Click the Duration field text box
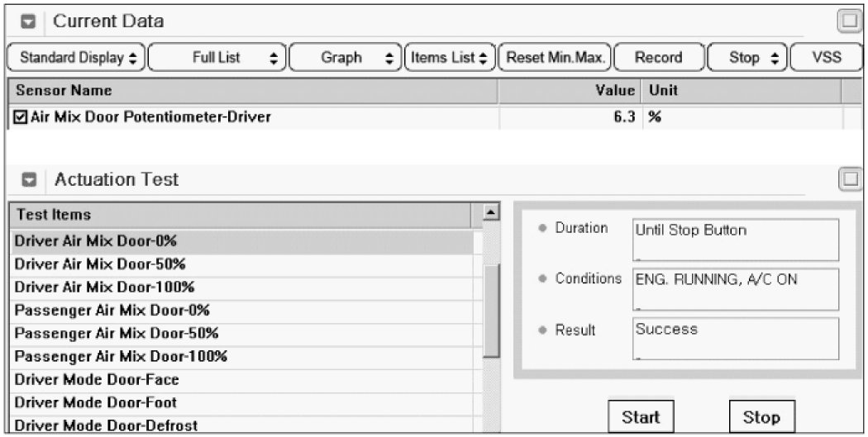This screenshot has height=437, width=868. coord(735,240)
